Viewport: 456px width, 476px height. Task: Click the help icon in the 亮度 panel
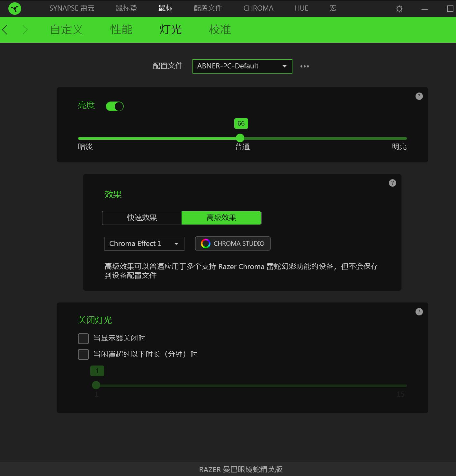click(419, 96)
